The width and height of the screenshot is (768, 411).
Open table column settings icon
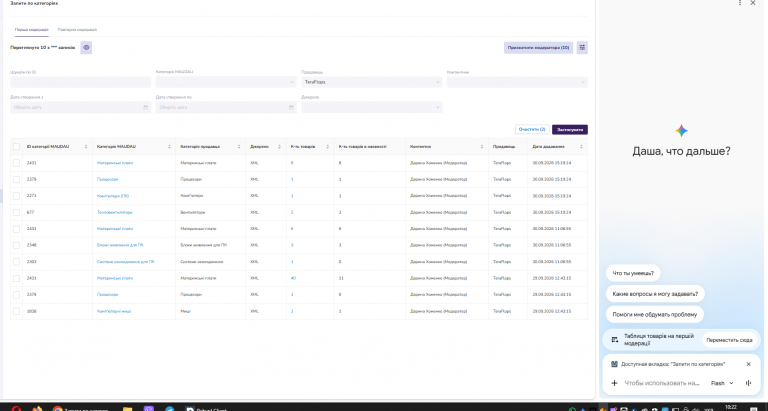[x=582, y=48]
